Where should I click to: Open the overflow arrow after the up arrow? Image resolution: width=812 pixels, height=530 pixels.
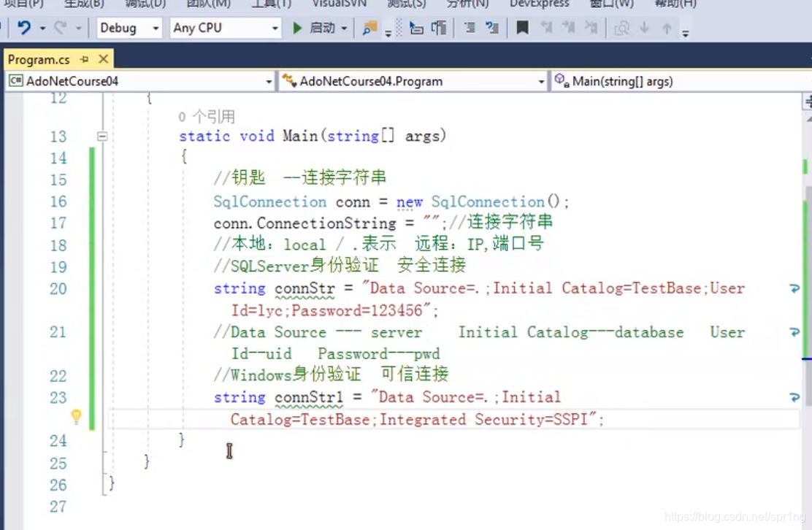point(685,33)
